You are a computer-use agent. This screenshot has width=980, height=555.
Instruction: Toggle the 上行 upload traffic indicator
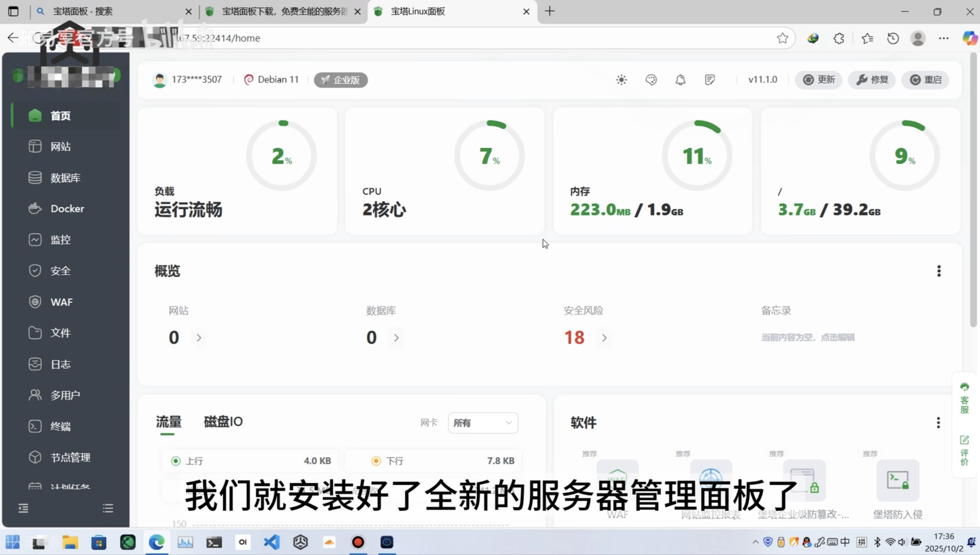click(176, 461)
